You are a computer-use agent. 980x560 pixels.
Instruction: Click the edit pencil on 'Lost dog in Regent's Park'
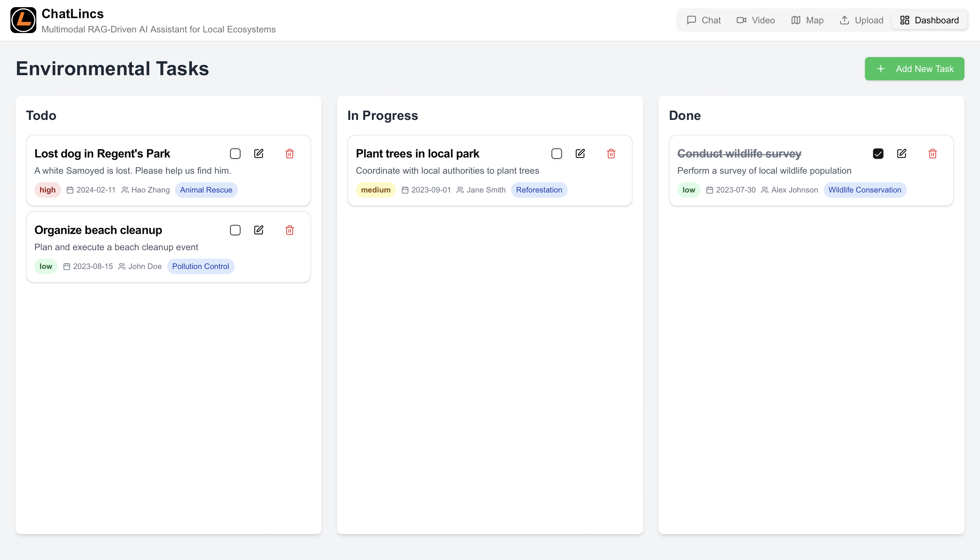259,154
